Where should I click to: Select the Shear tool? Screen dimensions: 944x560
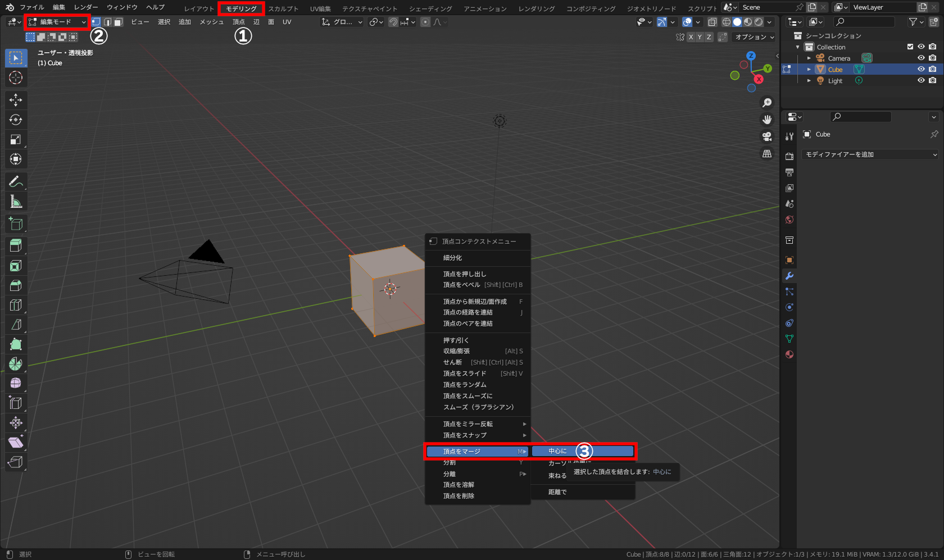click(16, 443)
